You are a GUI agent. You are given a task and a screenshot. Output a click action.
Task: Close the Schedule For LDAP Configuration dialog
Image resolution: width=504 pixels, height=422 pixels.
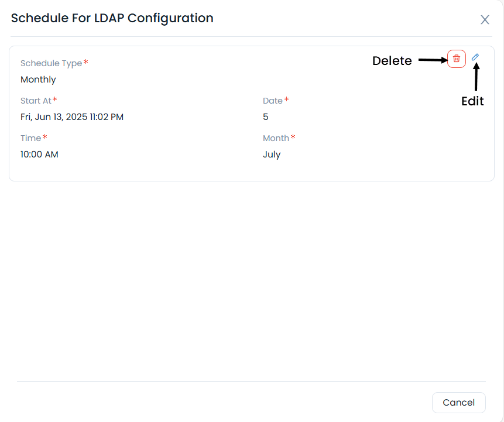click(x=485, y=20)
